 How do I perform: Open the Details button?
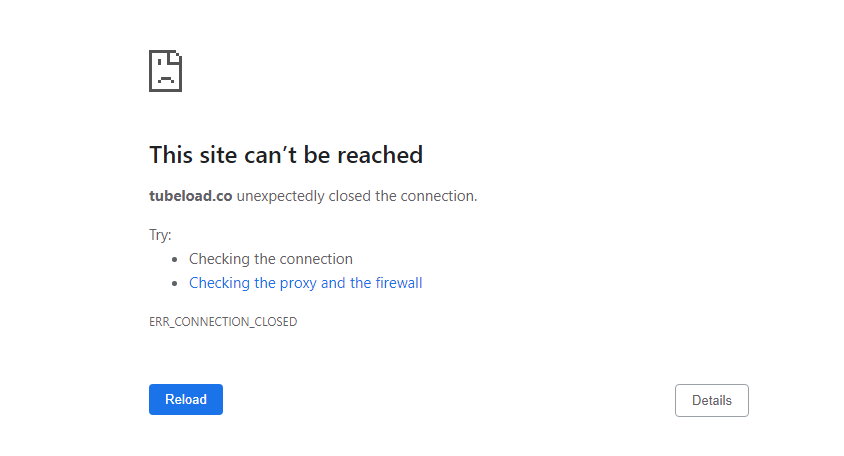click(711, 400)
